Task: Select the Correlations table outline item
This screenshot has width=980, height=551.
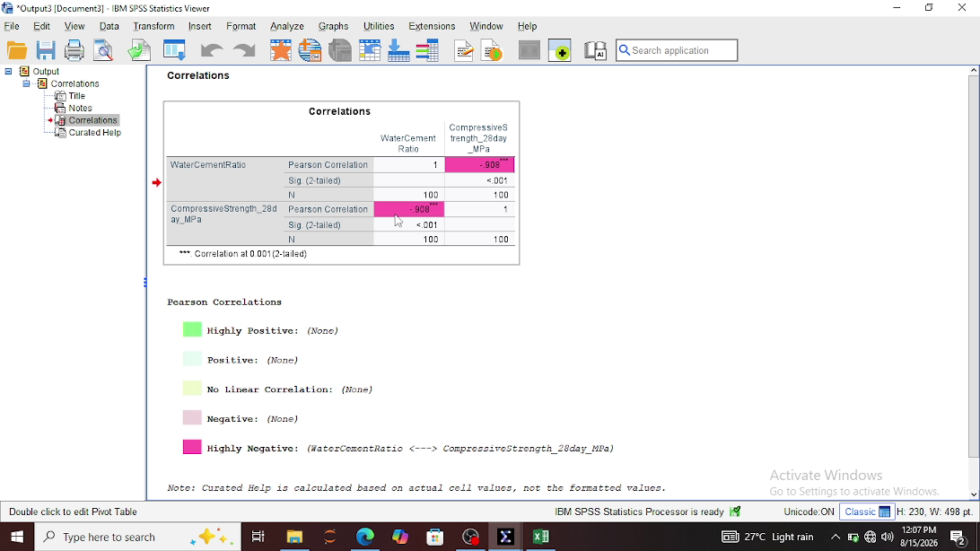Action: (92, 120)
